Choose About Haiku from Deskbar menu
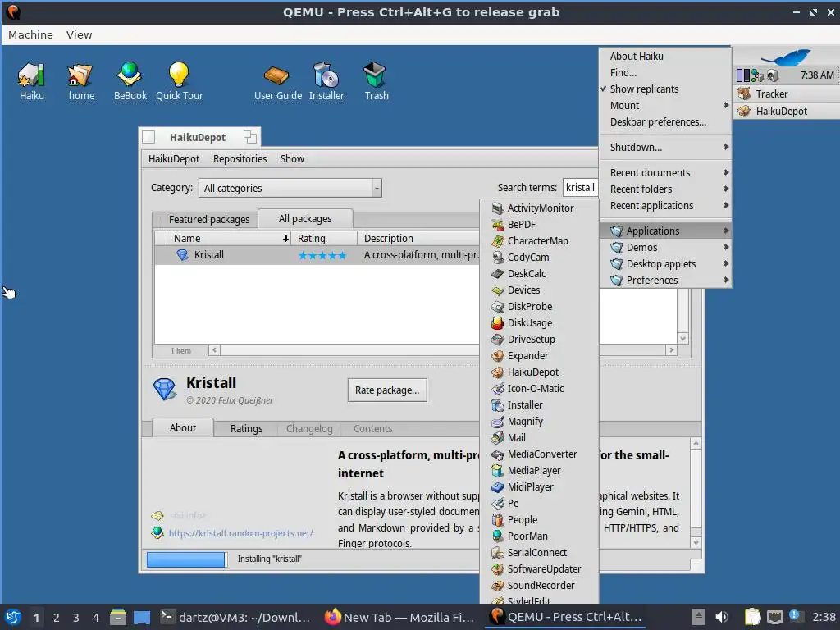The height and width of the screenshot is (630, 840). coord(664,57)
